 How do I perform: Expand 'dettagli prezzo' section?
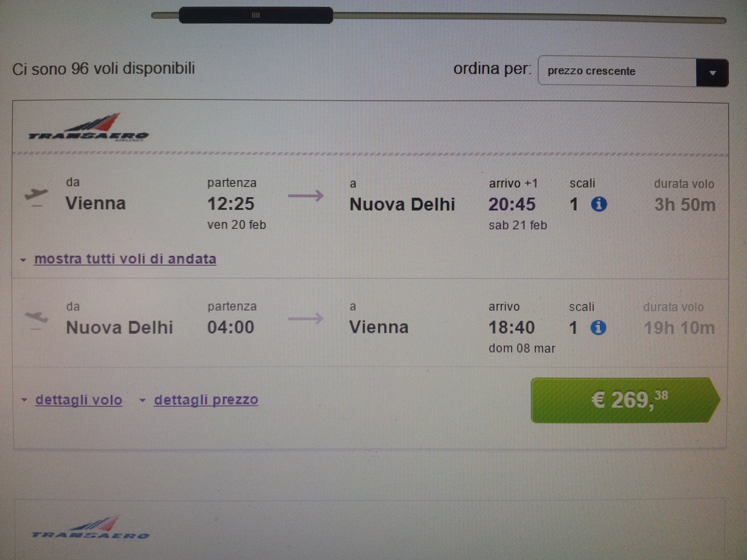coord(206,400)
